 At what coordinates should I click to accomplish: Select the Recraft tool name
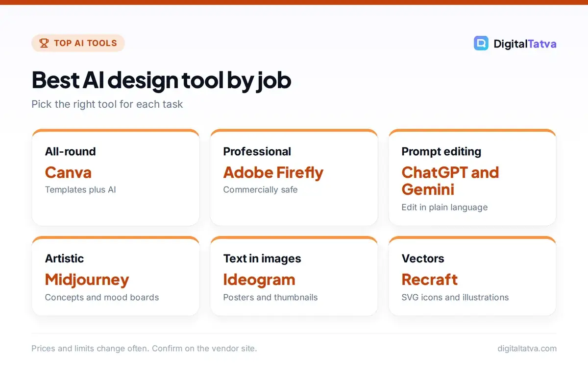tap(430, 280)
